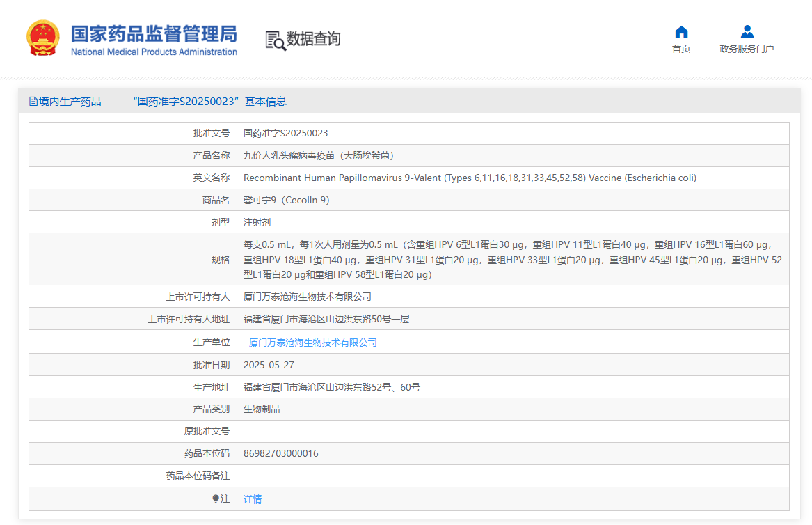
Task: Select trade name 馨可宁9 (Cecolin 9)
Action: click(287, 200)
